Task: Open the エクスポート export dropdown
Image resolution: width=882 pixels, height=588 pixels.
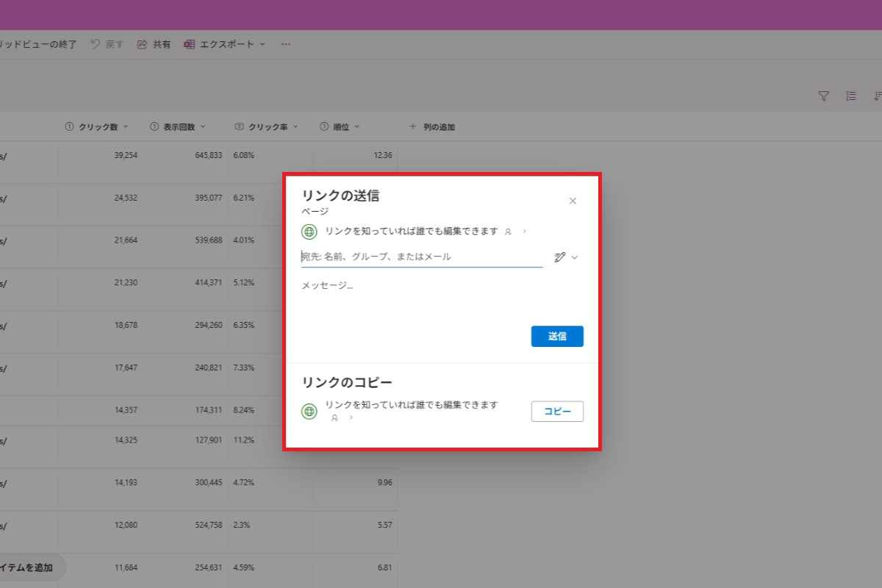Action: tap(224, 44)
